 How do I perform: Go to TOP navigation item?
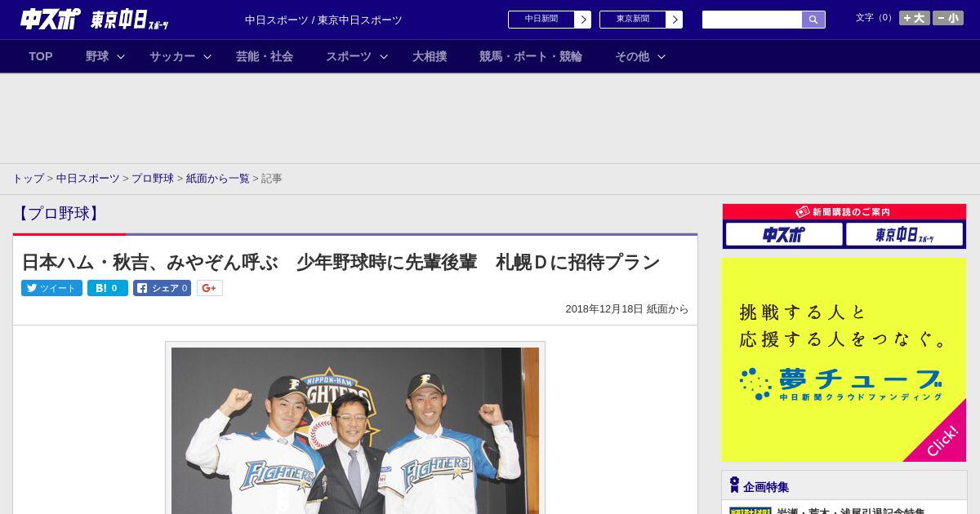click(41, 56)
